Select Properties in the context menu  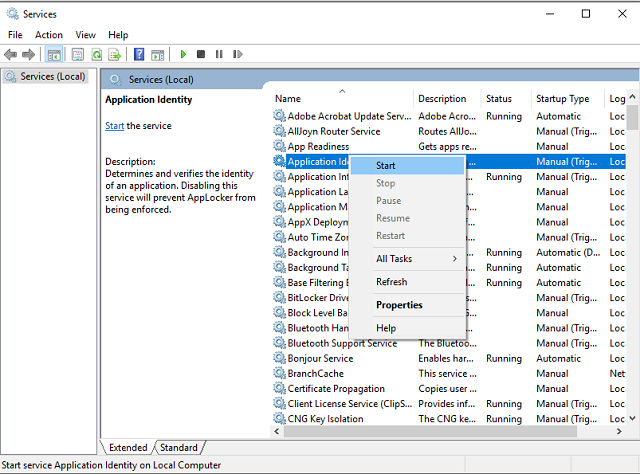(399, 305)
